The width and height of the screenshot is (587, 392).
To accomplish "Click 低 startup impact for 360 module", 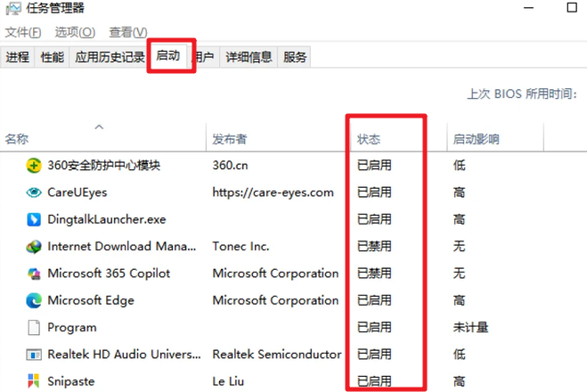I will (460, 166).
